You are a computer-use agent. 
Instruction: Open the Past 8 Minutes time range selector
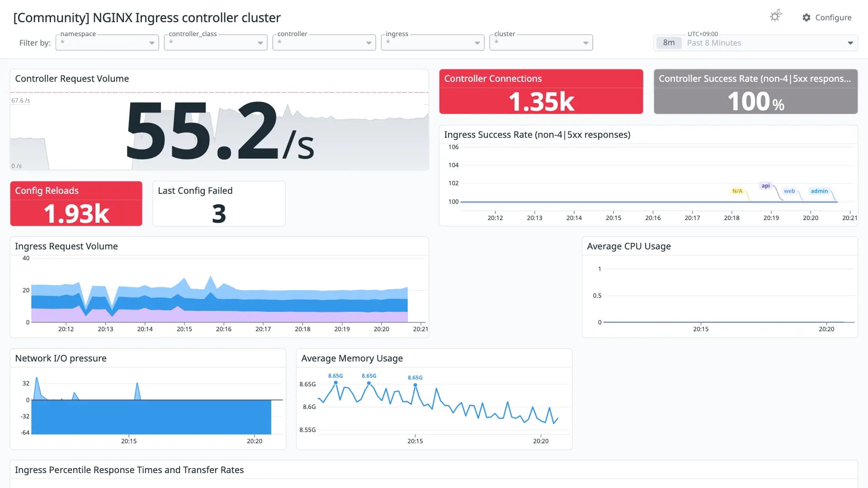click(x=755, y=43)
